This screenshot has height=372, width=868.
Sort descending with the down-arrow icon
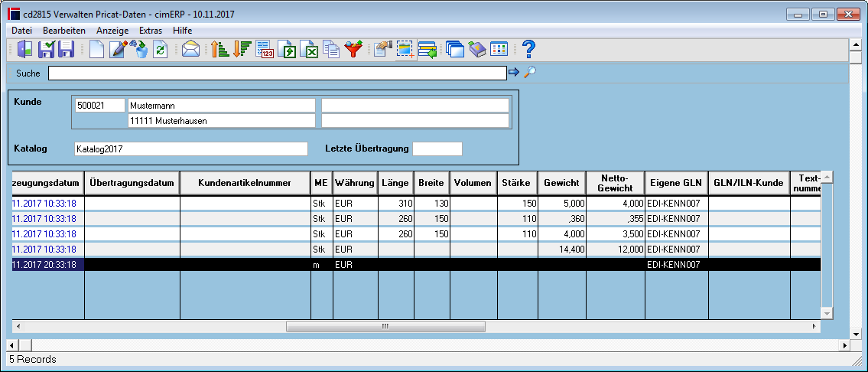(x=242, y=50)
